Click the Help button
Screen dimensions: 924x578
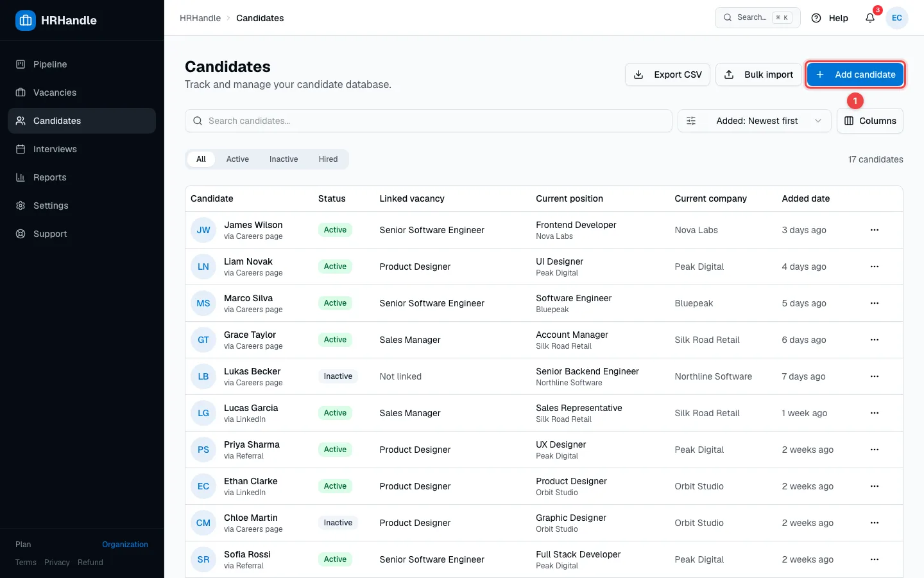pos(830,18)
